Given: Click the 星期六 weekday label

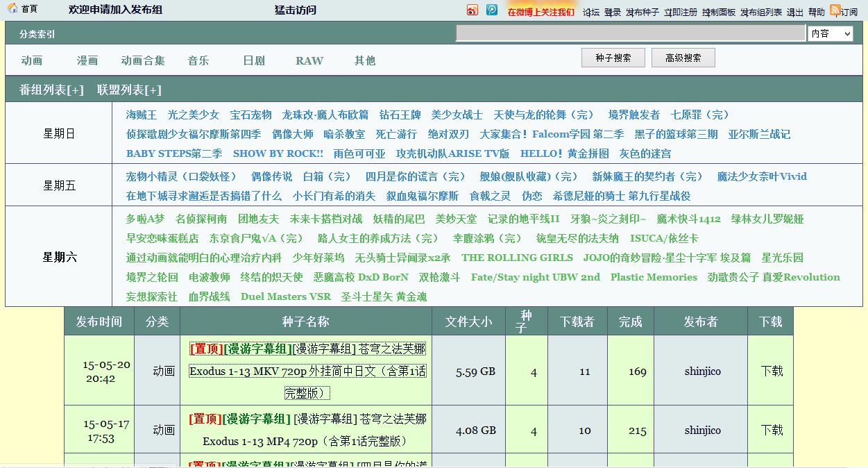Looking at the screenshot, I should click(59, 257).
